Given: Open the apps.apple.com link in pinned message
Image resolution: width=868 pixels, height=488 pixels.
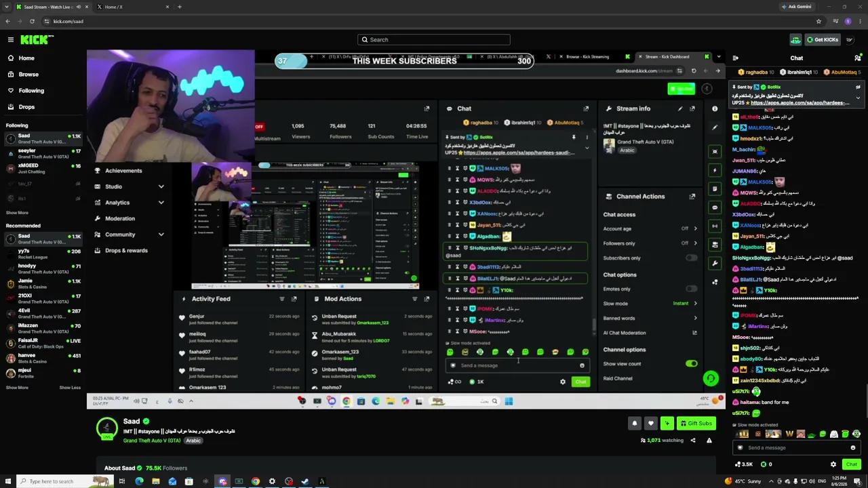Looking at the screenshot, I should (799, 103).
